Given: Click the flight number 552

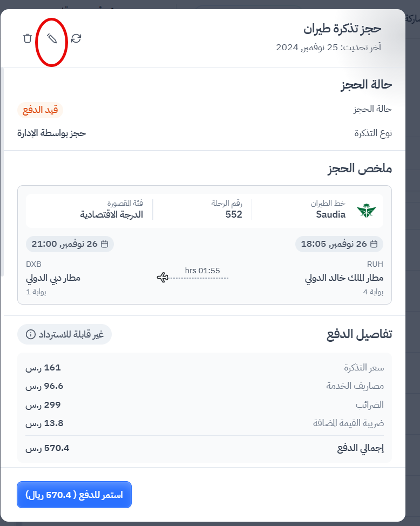Looking at the screenshot, I should click(x=234, y=214).
